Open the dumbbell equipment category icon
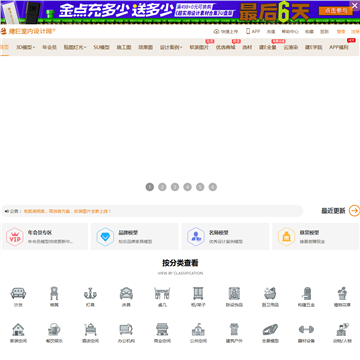This screenshot has height=360, width=360. pos(306,330)
